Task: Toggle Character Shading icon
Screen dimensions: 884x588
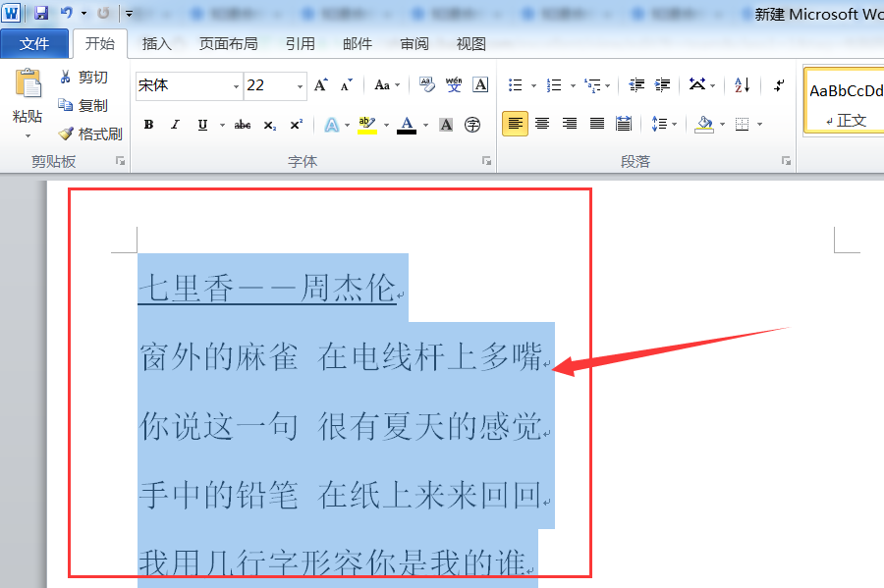Action: click(446, 125)
